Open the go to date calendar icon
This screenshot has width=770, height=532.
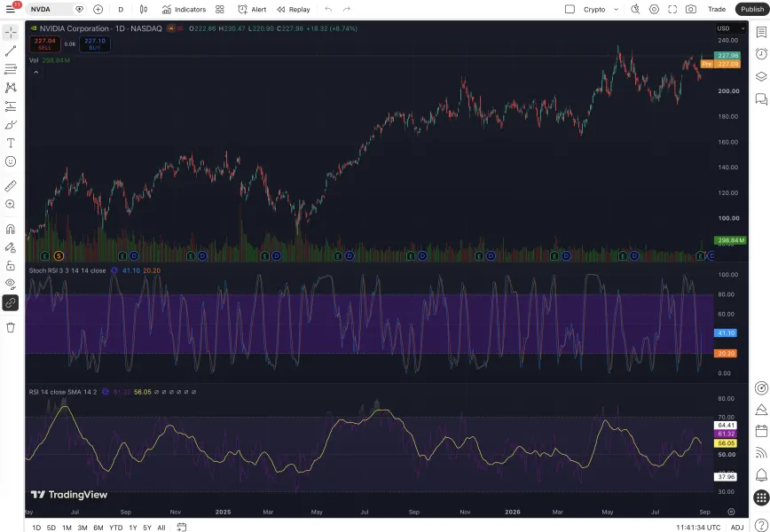(181, 527)
